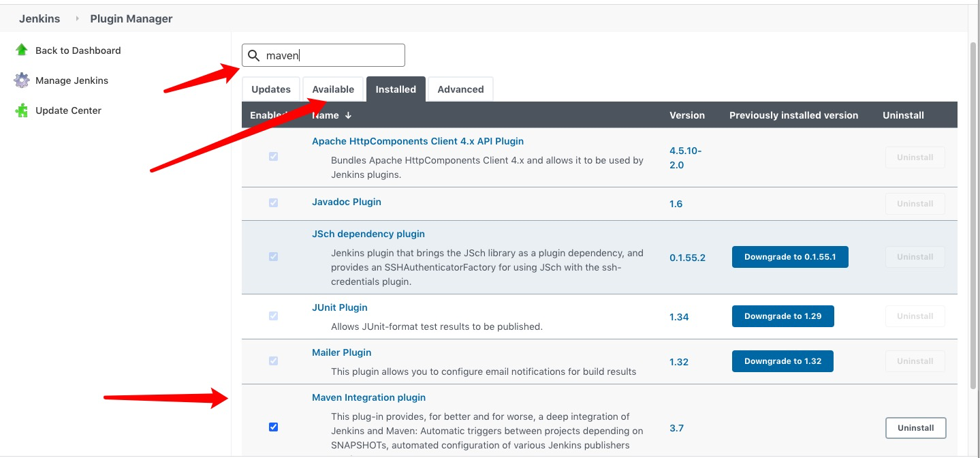Click Downgrade to 0.1.55.1 button
The height and width of the screenshot is (458, 980).
(790, 257)
